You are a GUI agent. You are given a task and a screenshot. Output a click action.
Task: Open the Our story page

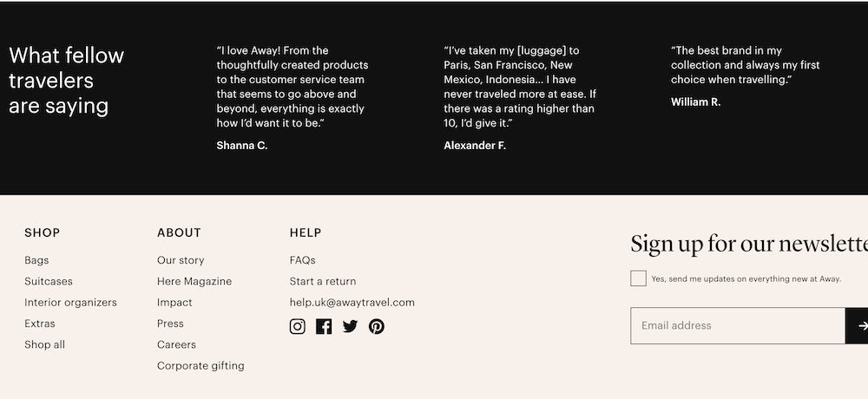[181, 260]
